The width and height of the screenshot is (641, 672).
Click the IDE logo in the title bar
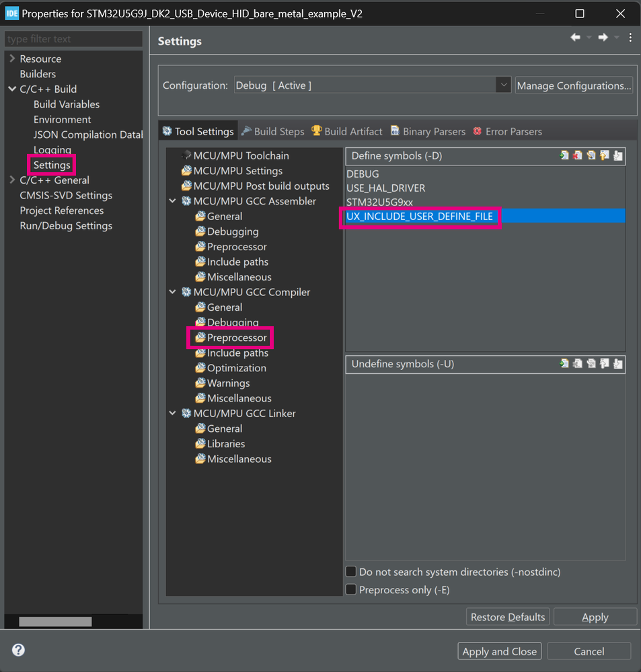click(x=11, y=13)
